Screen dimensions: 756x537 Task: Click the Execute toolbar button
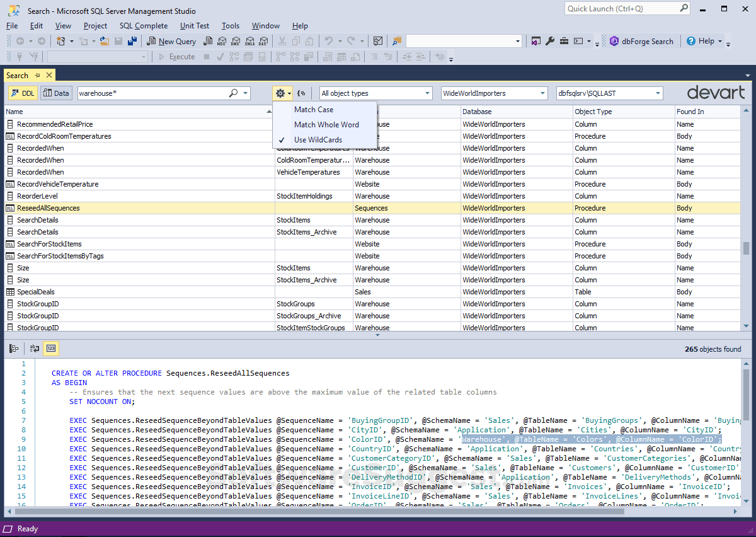pyautogui.click(x=181, y=56)
